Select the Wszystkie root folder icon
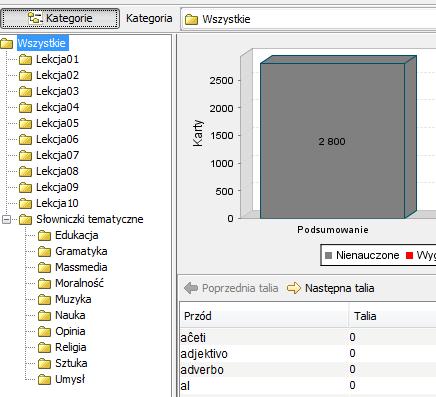Screen dimensions: 436x397 (7, 43)
